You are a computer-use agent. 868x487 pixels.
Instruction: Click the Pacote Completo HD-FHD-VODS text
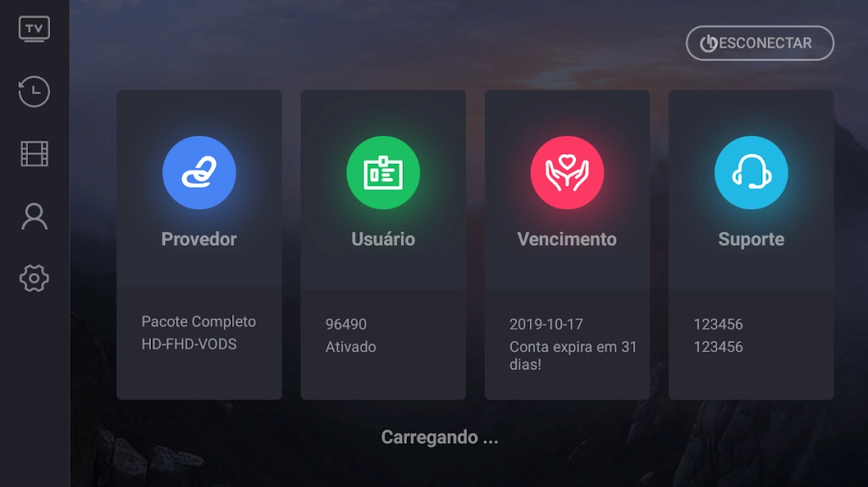click(198, 333)
